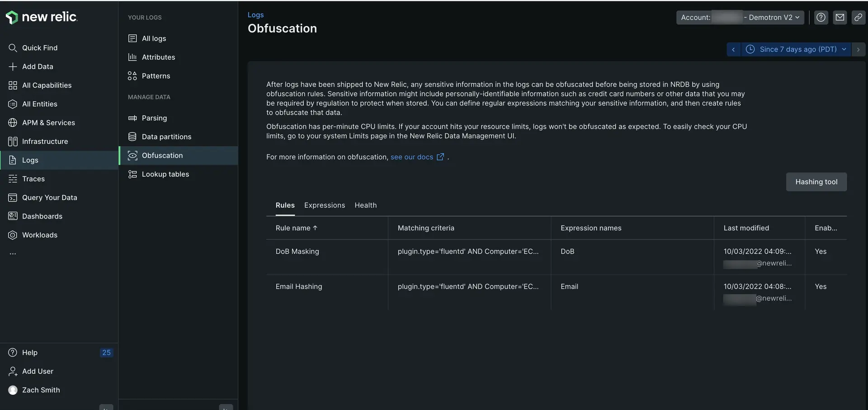The height and width of the screenshot is (410, 868).
Task: Select the Lookup tables icon
Action: click(x=132, y=174)
